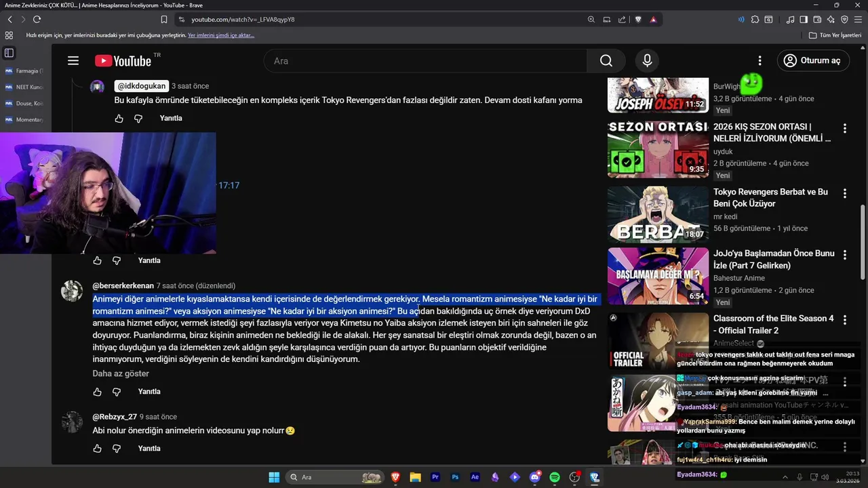This screenshot has width=868, height=488.
Task: Open browser extensions puzzle icon
Action: point(755,20)
